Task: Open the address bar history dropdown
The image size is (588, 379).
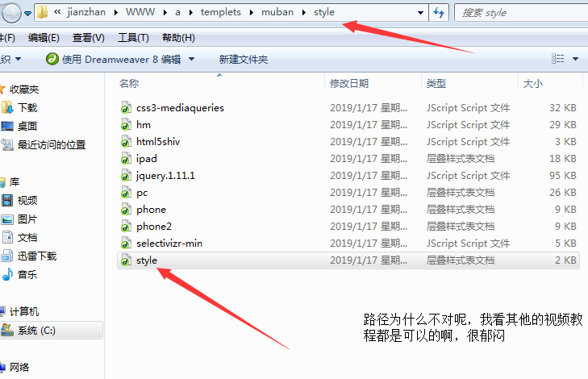Action: 421,13
